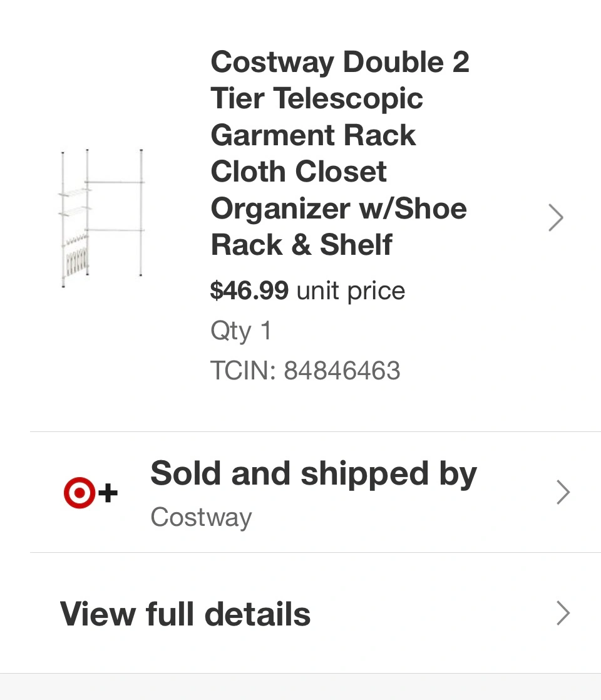Click the plus sign beside the bullseye

point(108,493)
